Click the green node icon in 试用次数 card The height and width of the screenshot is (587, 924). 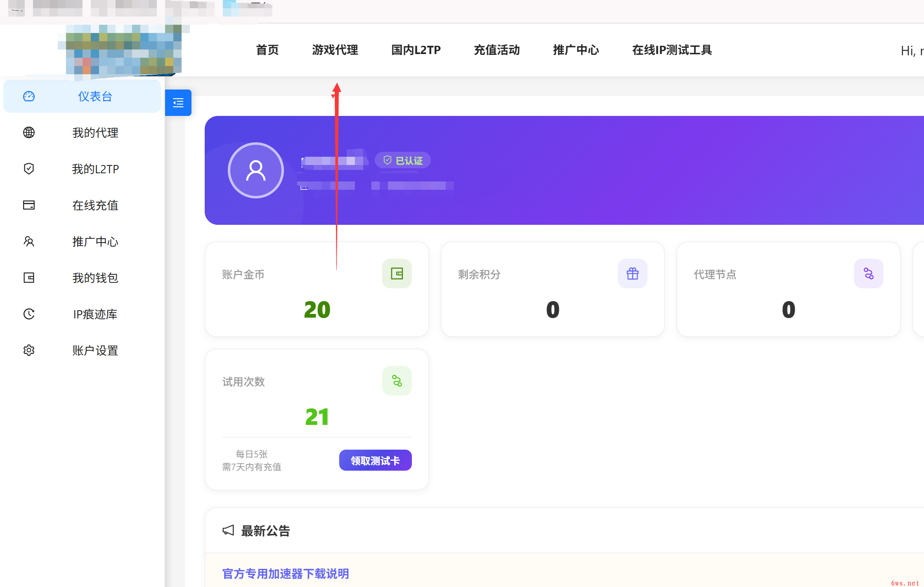[397, 381]
